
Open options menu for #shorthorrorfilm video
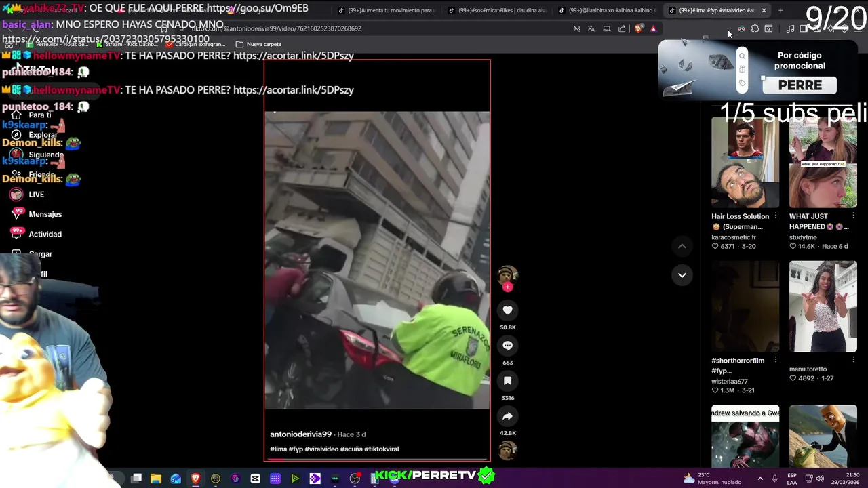775,361
